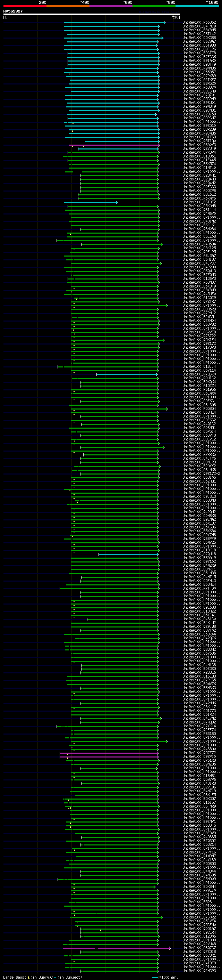Screen dimensions: 222x980
Task: Select the UniRef100_A4H5B4 label
Action: [199, 244]
